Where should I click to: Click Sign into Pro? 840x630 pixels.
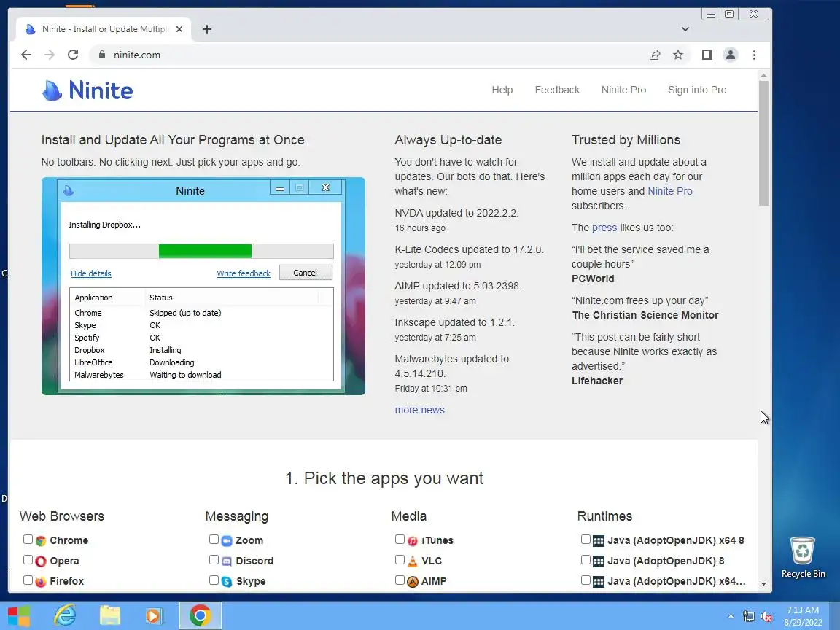(x=697, y=90)
